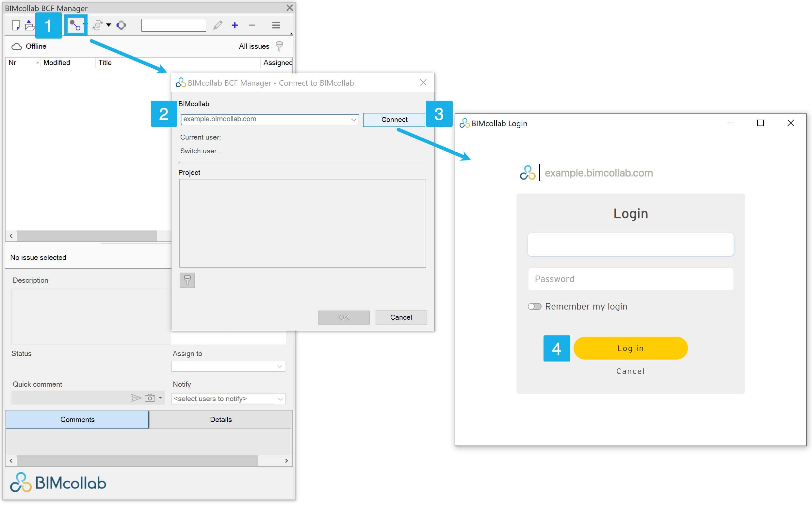This screenshot has width=812, height=506.
Task: Click the toolbar overflow arrow at right edge
Action: [x=291, y=33]
